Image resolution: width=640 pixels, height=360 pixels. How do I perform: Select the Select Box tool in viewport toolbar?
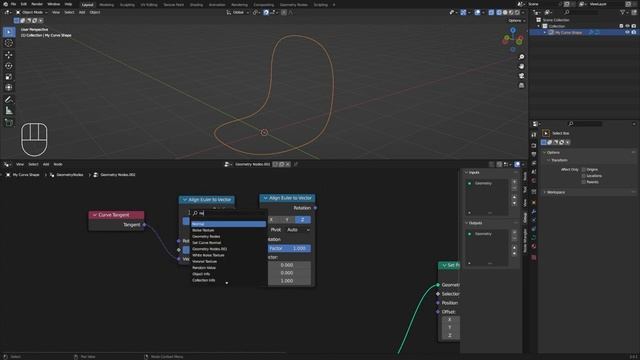pyautogui.click(x=9, y=32)
